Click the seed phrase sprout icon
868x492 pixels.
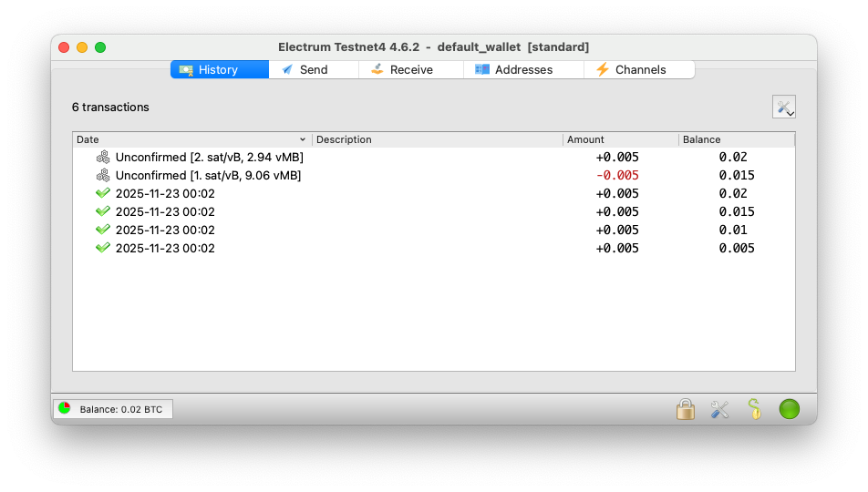pyautogui.click(x=754, y=409)
